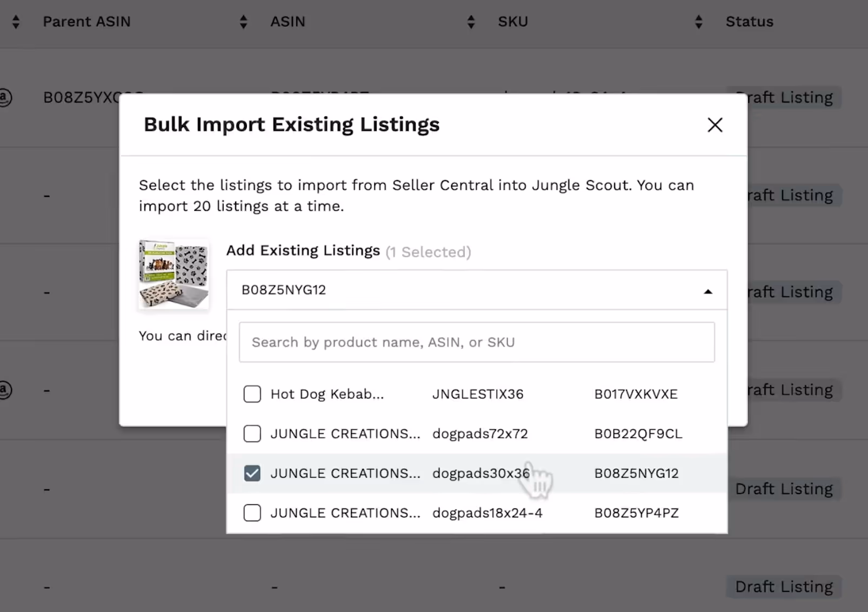868x612 pixels.
Task: Click the SKU column header label
Action: [x=512, y=22]
